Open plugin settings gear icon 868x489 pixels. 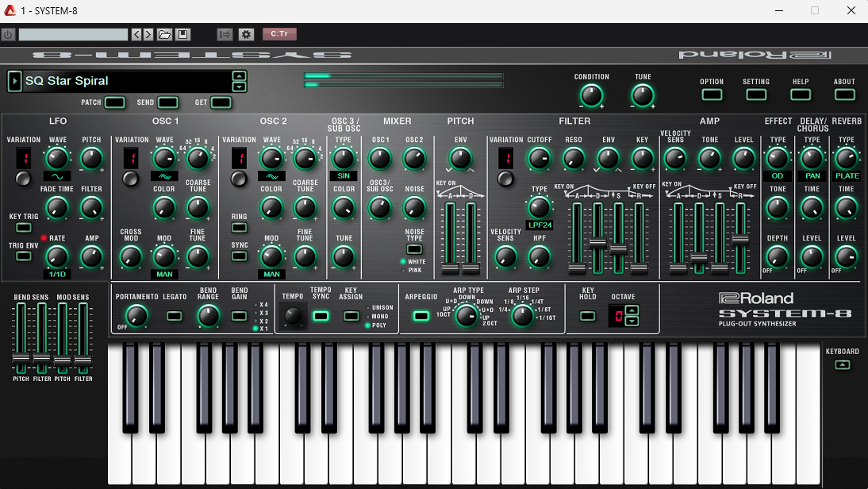(x=246, y=34)
